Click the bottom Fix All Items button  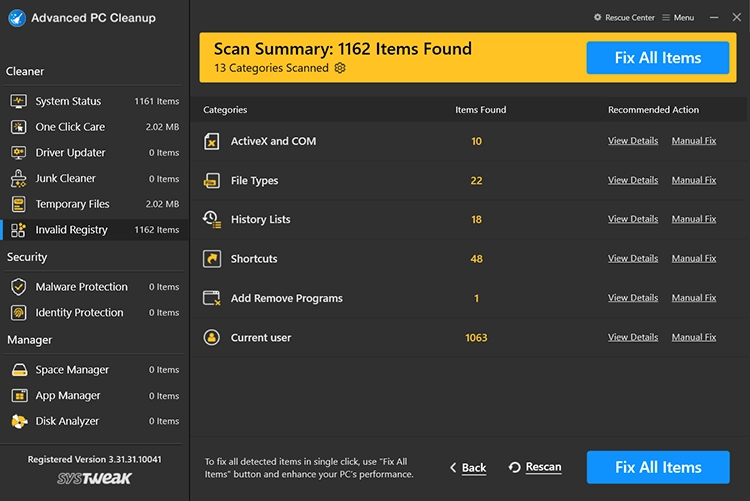click(658, 467)
